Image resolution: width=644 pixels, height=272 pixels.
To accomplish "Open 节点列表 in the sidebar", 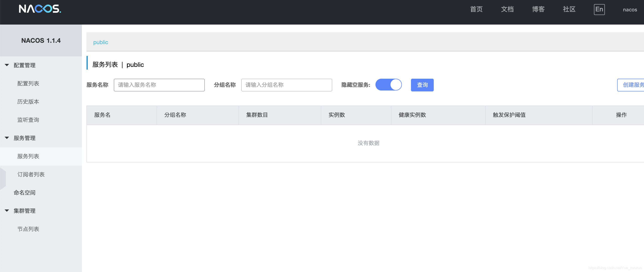I will coord(28,229).
